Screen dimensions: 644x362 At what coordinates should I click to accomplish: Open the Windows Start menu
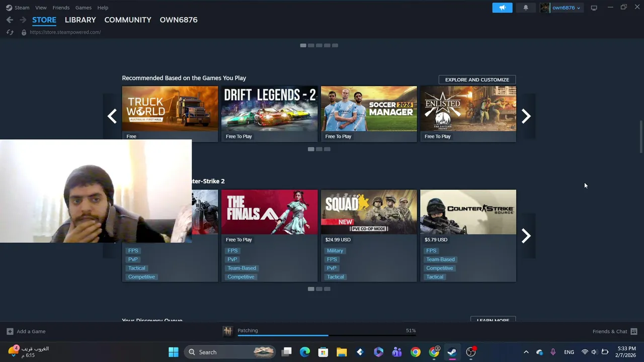coord(173,352)
